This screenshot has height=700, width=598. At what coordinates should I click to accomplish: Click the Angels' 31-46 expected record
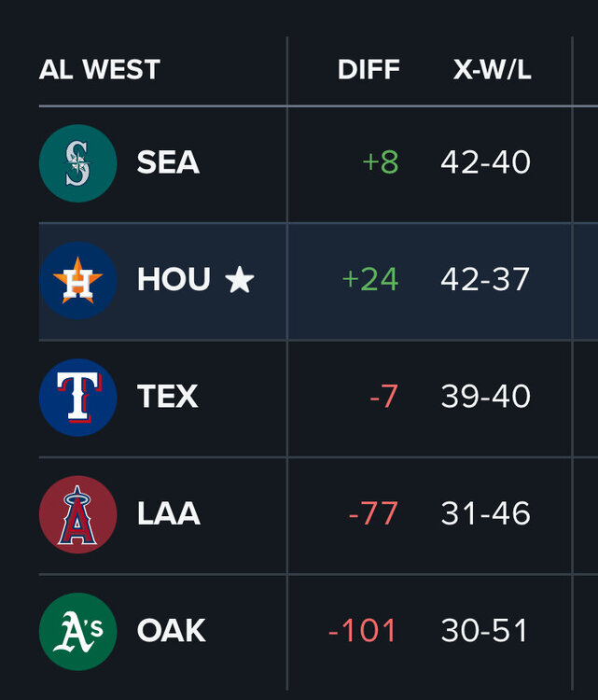point(485,514)
